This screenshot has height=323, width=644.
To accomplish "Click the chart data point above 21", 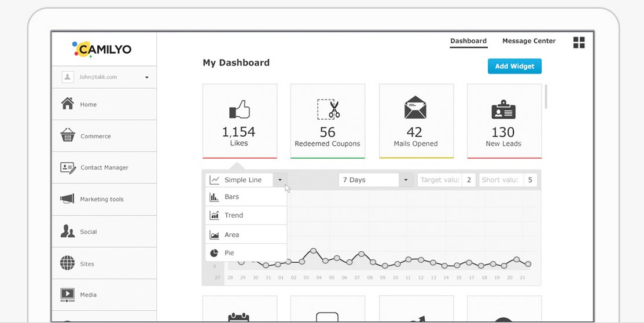I will click(528, 264).
